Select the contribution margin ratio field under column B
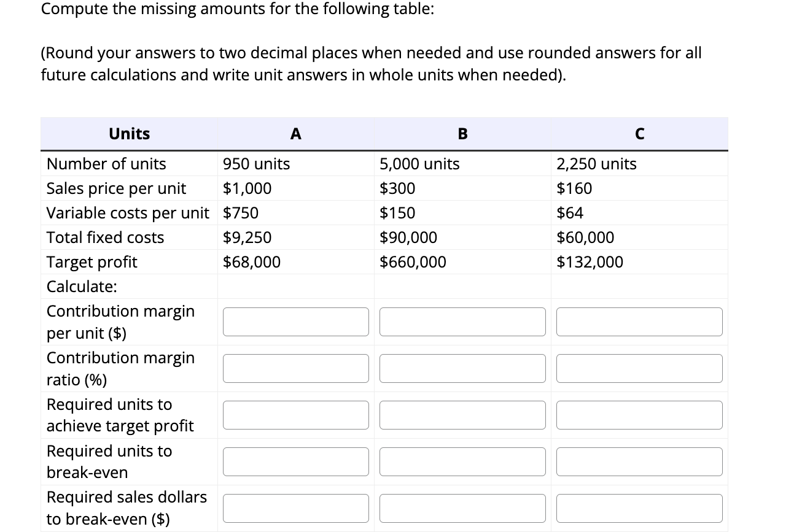This screenshot has width=802, height=532. [462, 368]
